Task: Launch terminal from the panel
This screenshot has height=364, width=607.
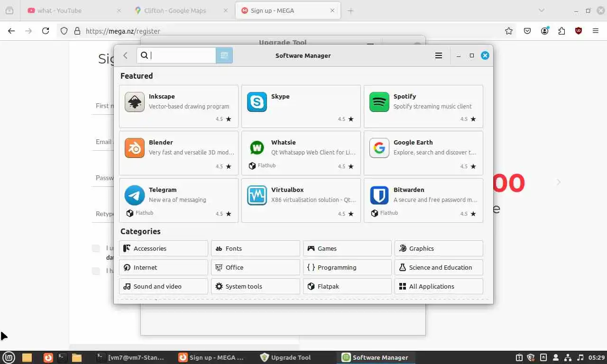Action: 62,357
